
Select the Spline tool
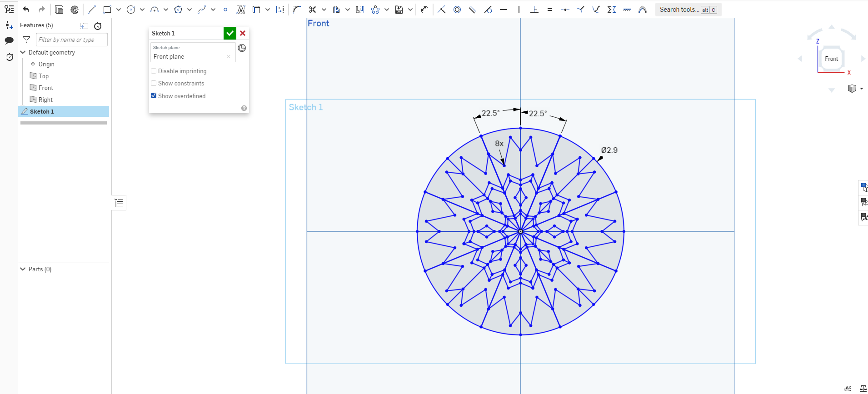[202, 10]
